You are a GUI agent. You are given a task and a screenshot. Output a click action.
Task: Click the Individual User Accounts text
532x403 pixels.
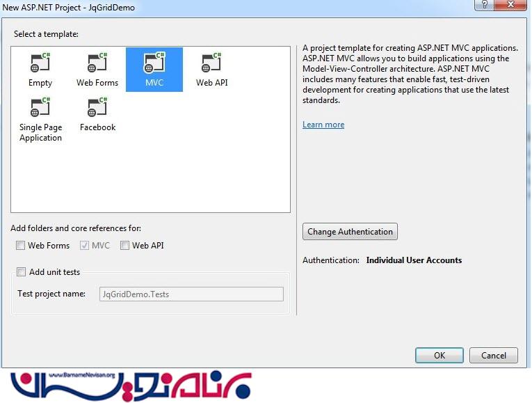[414, 260]
